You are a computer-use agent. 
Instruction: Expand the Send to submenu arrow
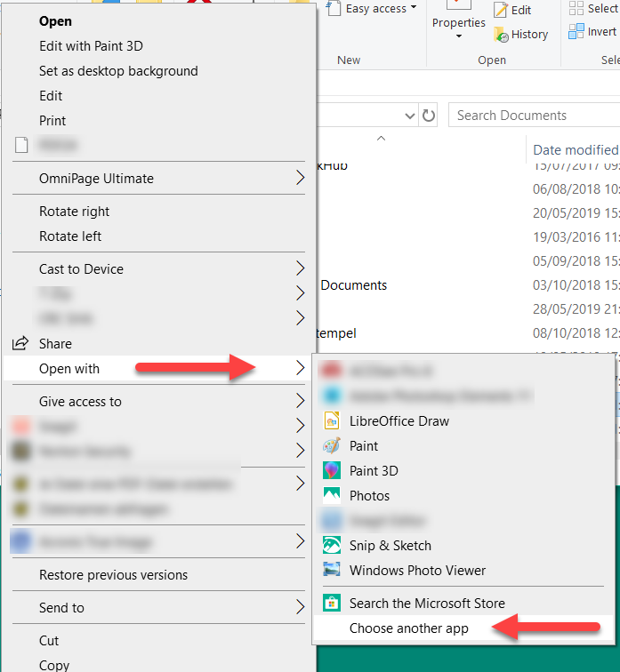click(300, 608)
